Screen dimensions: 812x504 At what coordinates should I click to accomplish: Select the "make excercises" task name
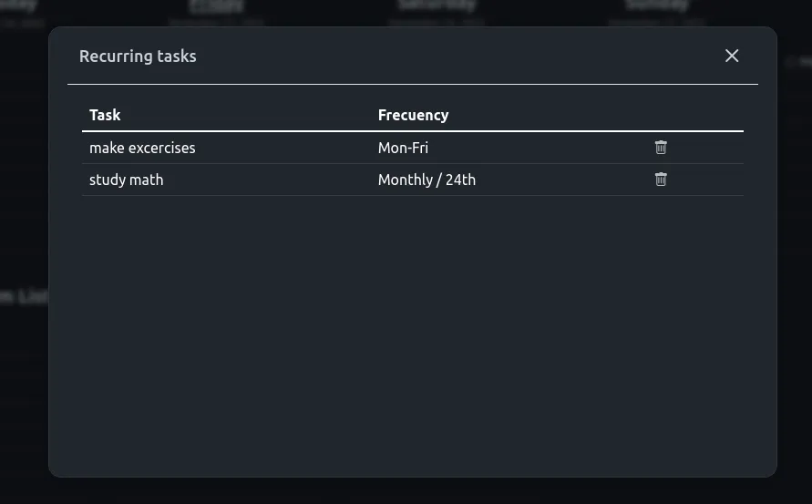pos(142,149)
